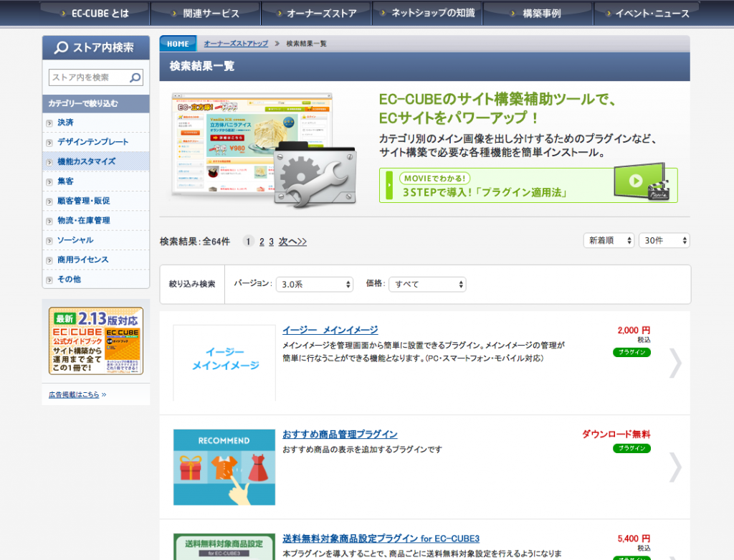Go to results page 3

point(271,242)
